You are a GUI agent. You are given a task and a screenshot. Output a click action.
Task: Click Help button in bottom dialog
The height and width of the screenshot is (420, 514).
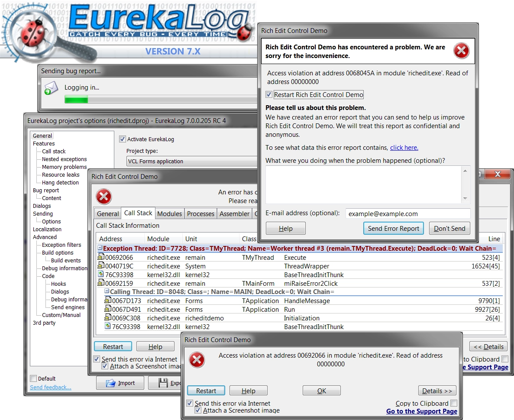pyautogui.click(x=249, y=391)
